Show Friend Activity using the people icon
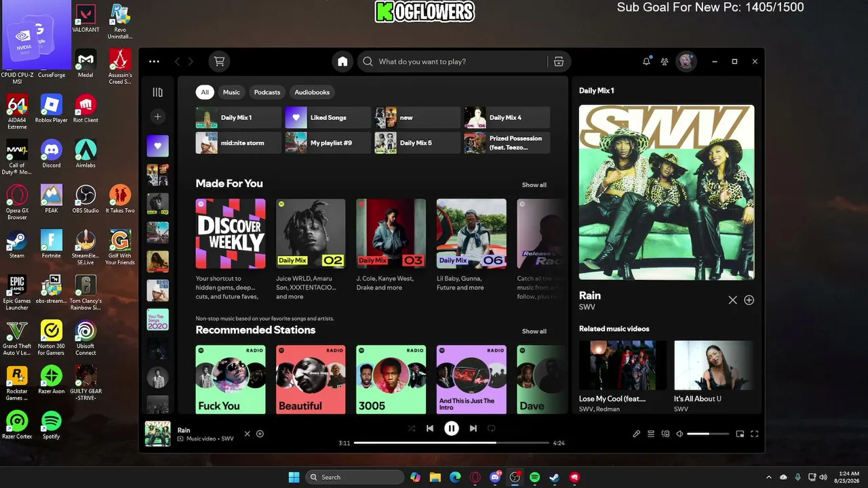The image size is (868, 488). coord(665,62)
